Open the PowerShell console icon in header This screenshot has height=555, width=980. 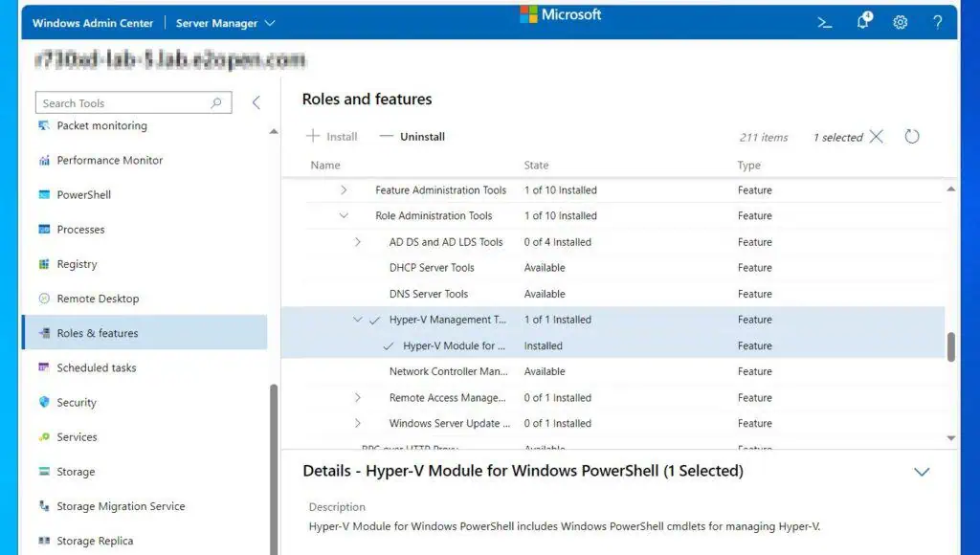[x=824, y=23]
